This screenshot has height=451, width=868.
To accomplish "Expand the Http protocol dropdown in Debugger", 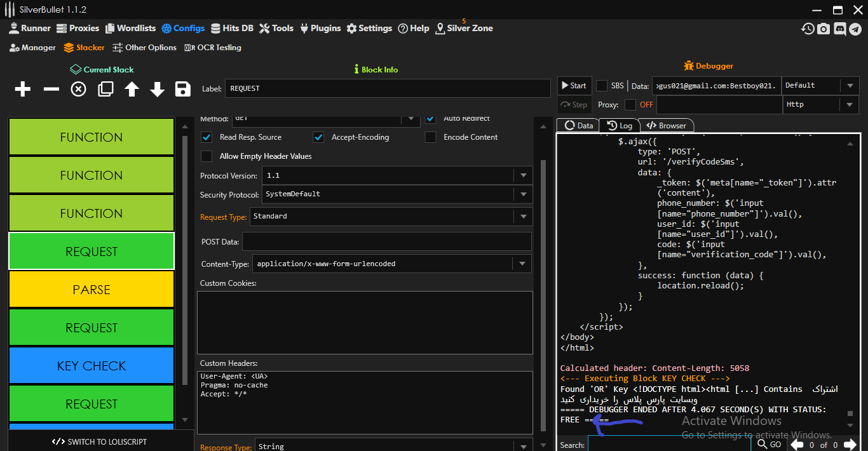I will 850,104.
